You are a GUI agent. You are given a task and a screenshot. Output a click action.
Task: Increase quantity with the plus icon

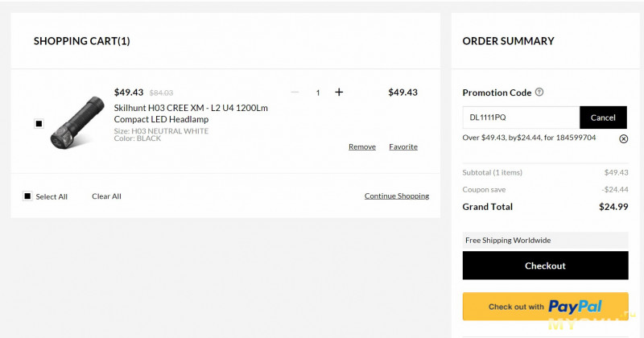tap(339, 93)
